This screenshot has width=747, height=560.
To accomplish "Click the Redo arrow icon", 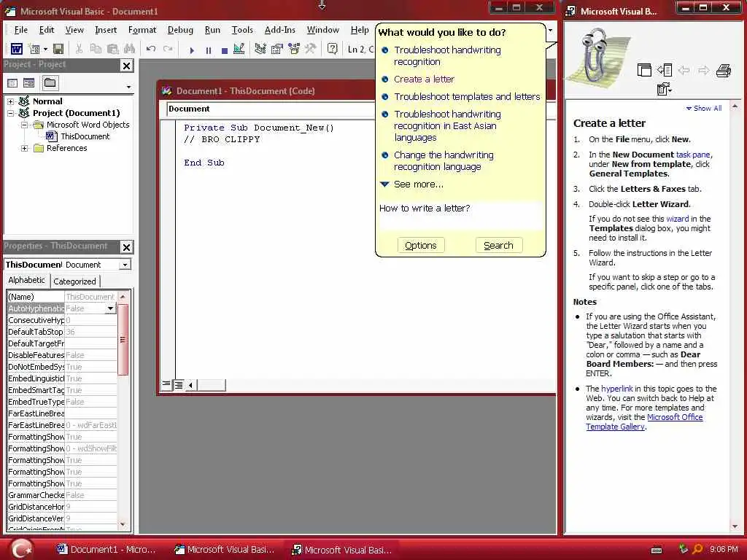I will click(168, 49).
